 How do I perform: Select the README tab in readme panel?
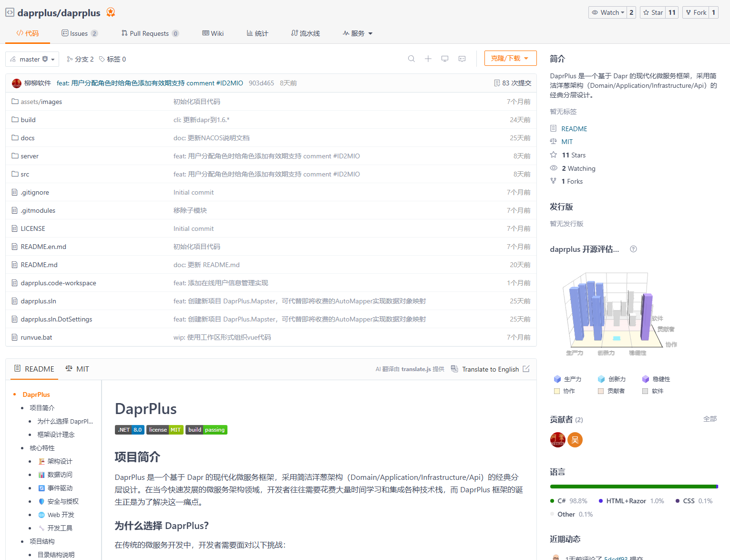pos(34,369)
